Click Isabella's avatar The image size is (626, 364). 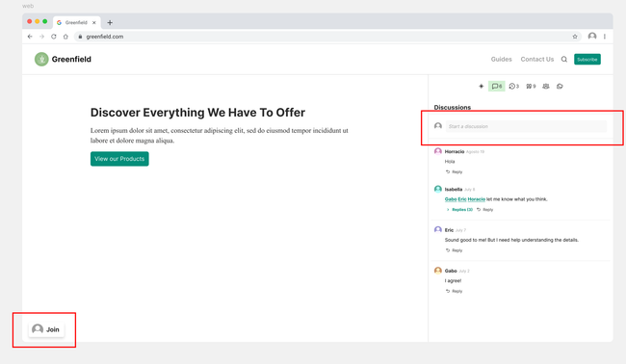coord(438,189)
